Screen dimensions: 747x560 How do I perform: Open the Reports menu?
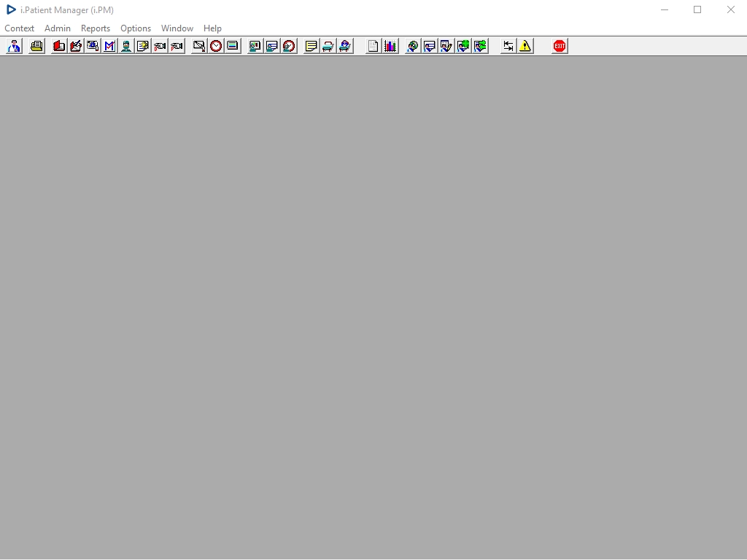pyautogui.click(x=96, y=28)
